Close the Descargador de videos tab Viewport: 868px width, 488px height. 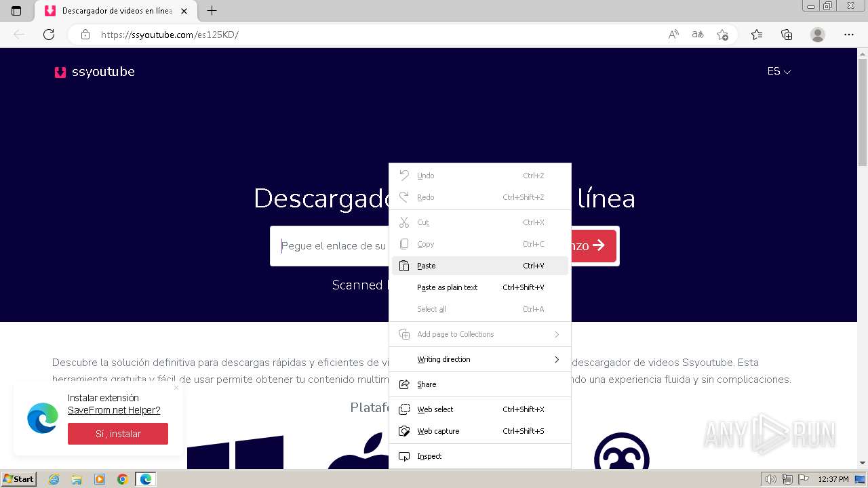pos(184,11)
